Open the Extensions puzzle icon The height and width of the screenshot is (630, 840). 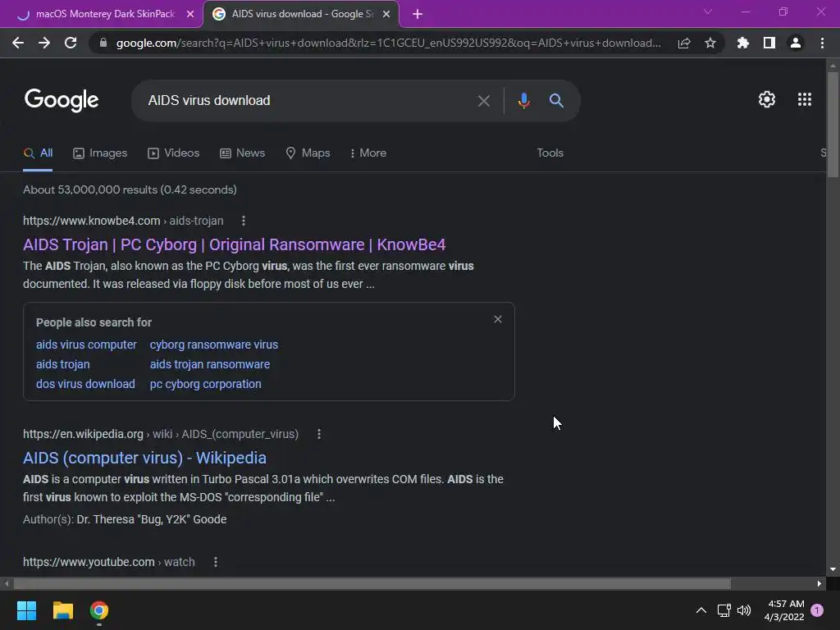point(743,43)
